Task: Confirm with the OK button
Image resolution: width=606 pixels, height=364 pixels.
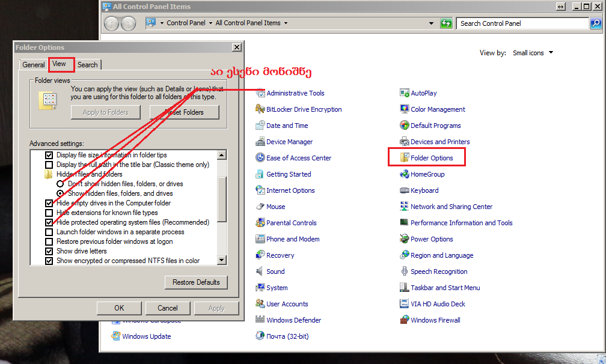Action: (x=119, y=308)
